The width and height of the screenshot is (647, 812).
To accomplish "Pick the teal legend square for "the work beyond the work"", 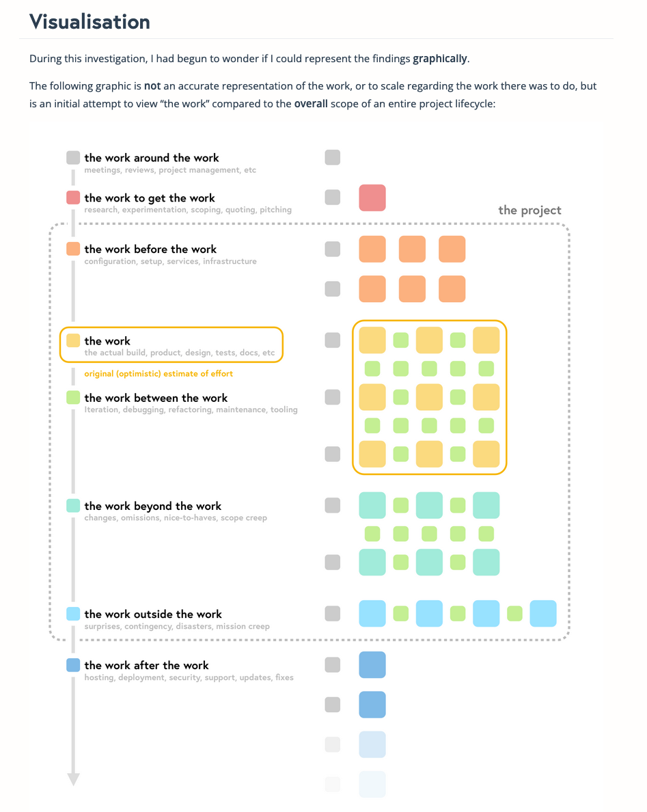I will pos(73,506).
